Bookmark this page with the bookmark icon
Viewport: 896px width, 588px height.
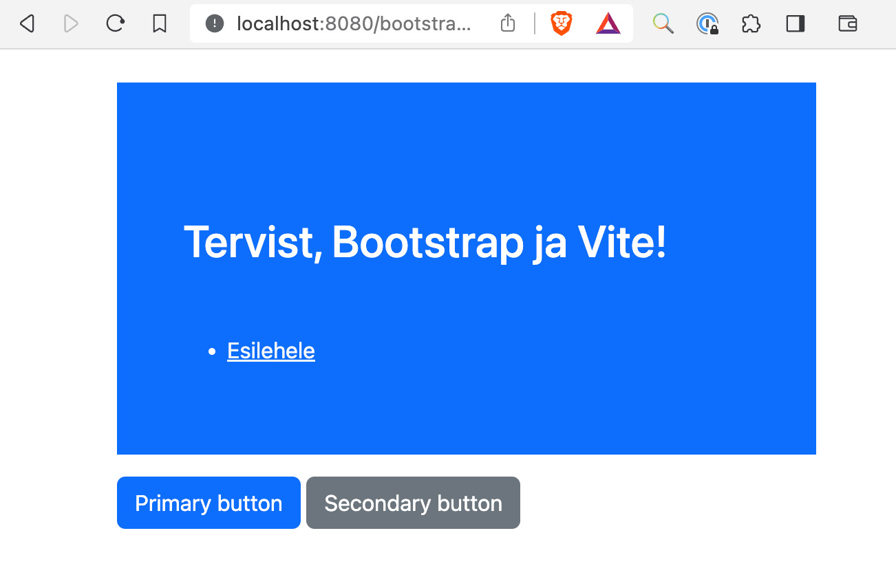[160, 24]
